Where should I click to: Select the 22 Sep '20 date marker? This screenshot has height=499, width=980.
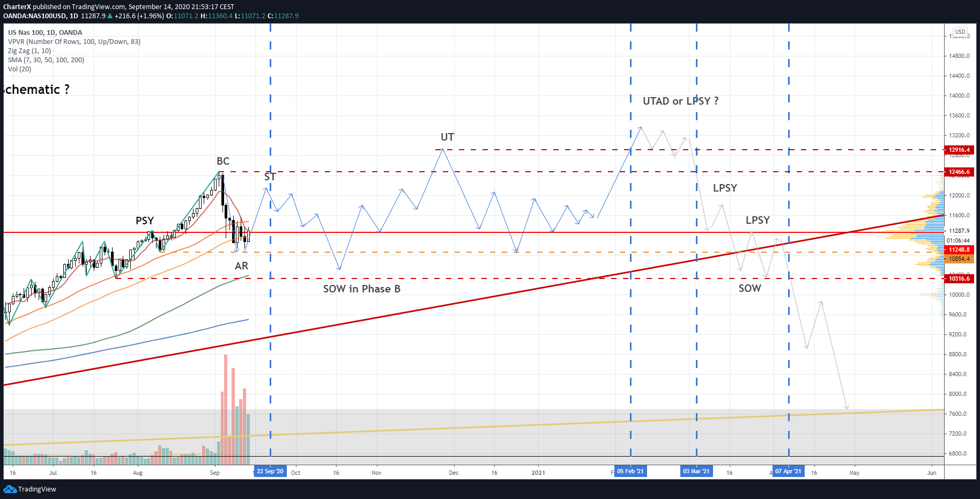[x=270, y=472]
